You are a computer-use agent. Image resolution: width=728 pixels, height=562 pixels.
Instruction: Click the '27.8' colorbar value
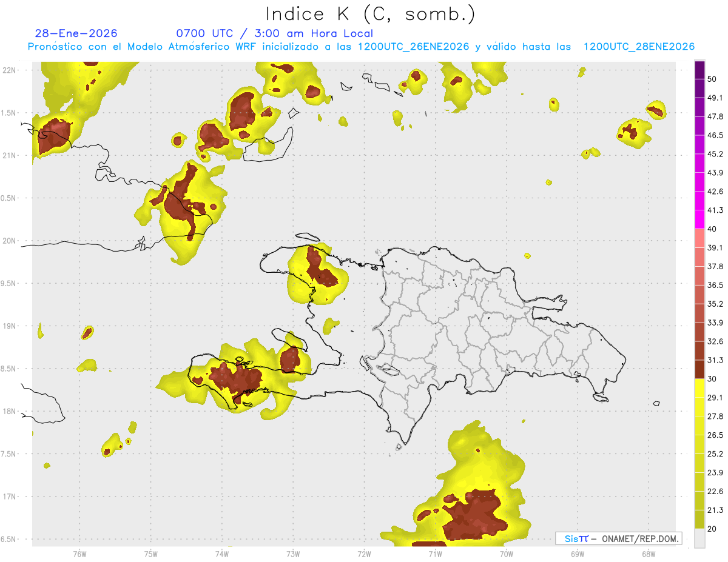click(x=715, y=416)
